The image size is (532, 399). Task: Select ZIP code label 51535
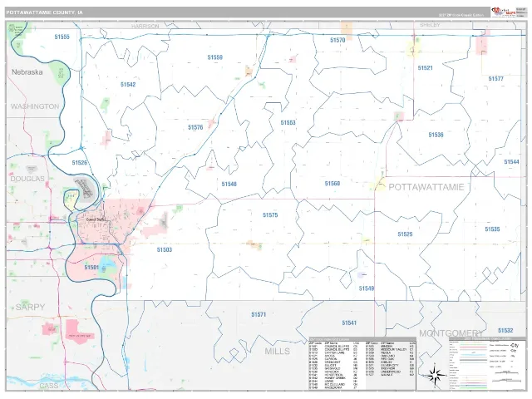[x=492, y=229]
